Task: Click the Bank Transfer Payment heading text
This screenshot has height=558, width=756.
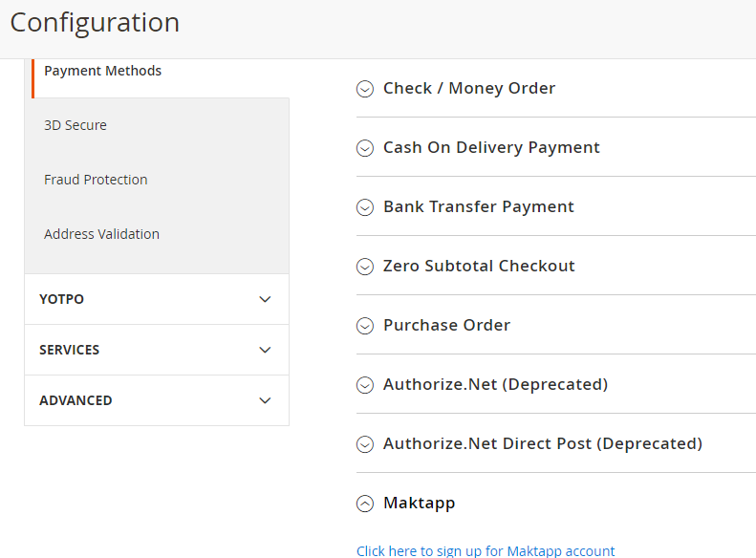Action: click(478, 206)
